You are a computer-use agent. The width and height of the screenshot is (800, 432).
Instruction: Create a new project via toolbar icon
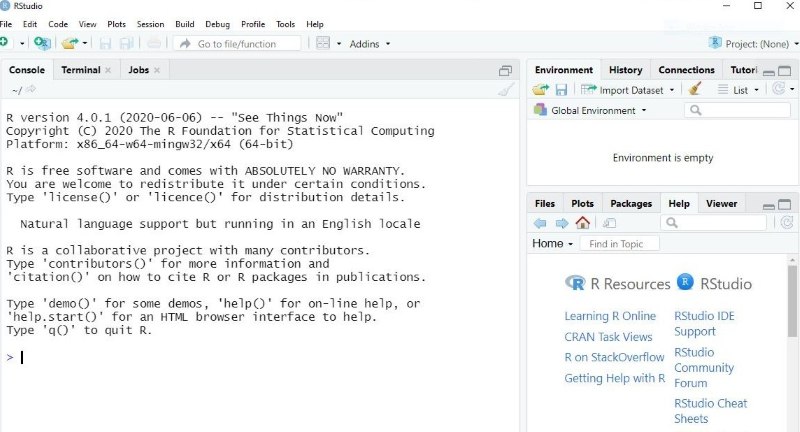(x=42, y=43)
